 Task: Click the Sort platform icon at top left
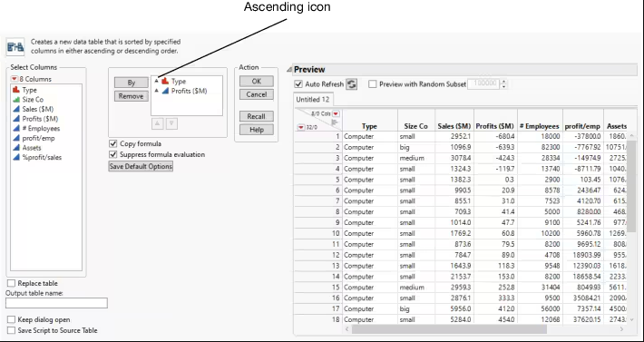coord(15,47)
